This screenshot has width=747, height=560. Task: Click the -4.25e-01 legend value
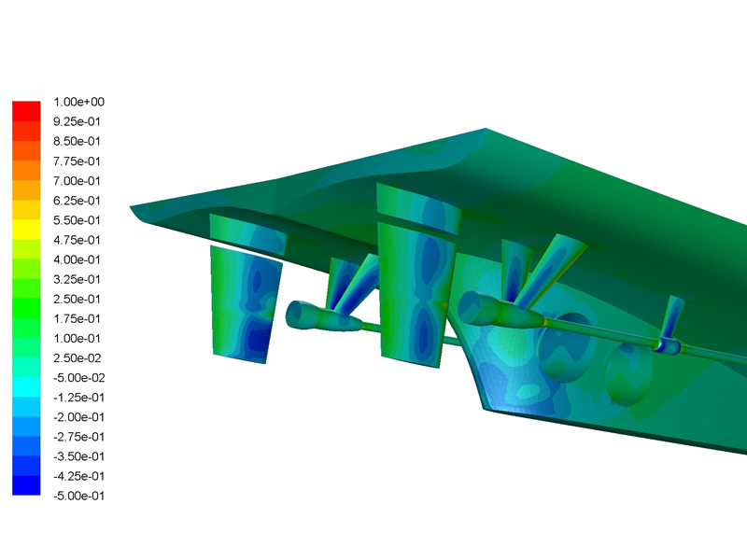click(x=78, y=476)
